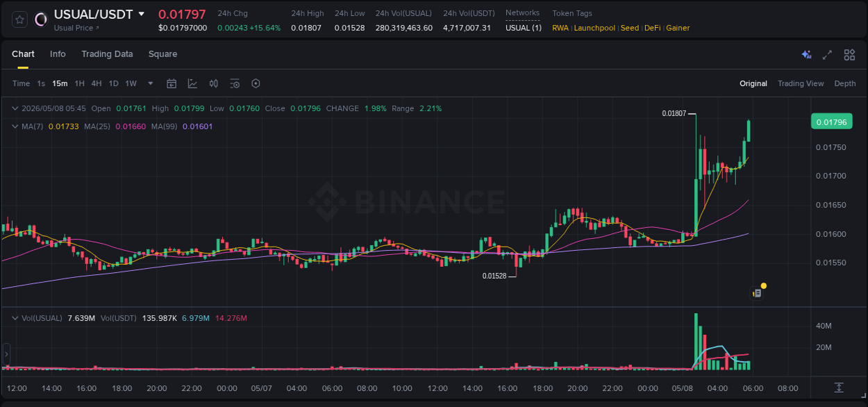
Task: Select the 1D interval
Action: pos(113,83)
